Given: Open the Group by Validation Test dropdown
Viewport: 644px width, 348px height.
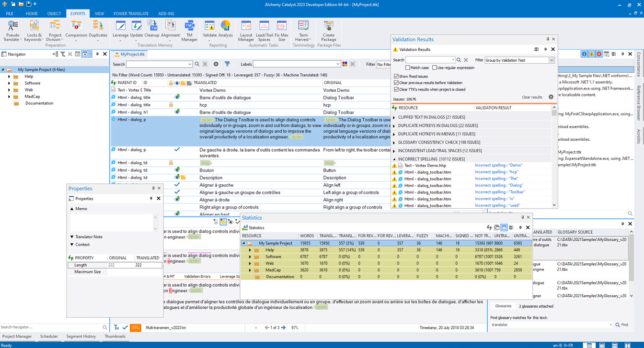Looking at the screenshot, I should [552, 60].
